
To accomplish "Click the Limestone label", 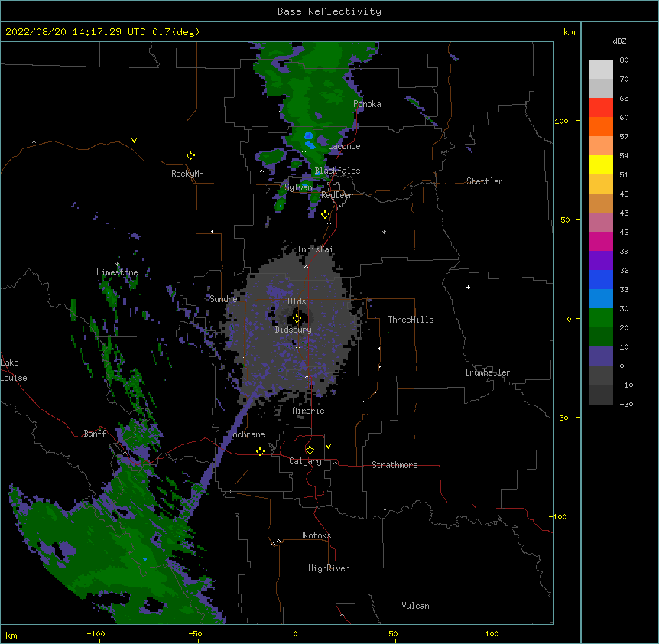I will [x=117, y=272].
